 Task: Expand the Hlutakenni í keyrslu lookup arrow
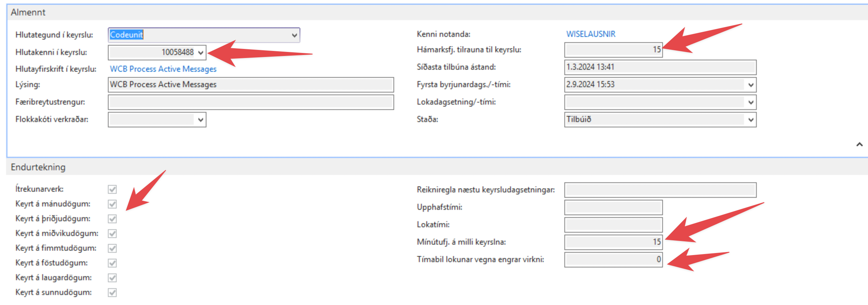point(201,53)
